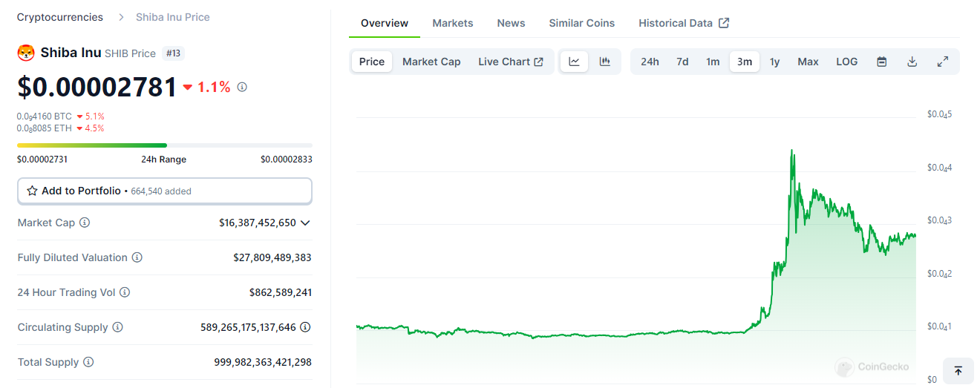The height and width of the screenshot is (388, 980).
Task: Choose the 7d time range
Action: (x=682, y=62)
